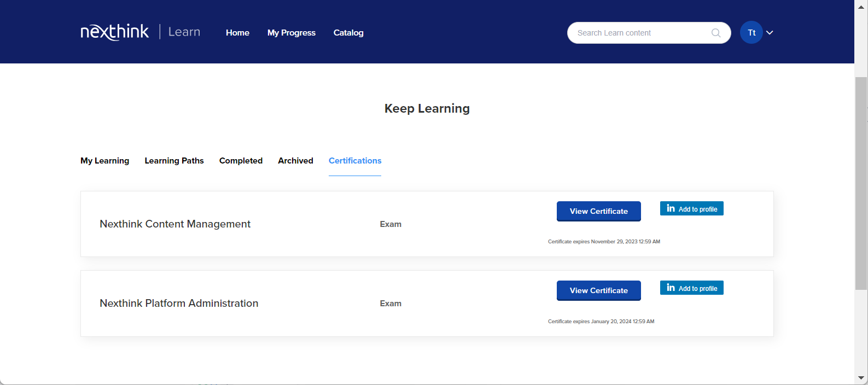This screenshot has height=385, width=868.
Task: Focus the Search Learn content field
Action: [x=640, y=33]
